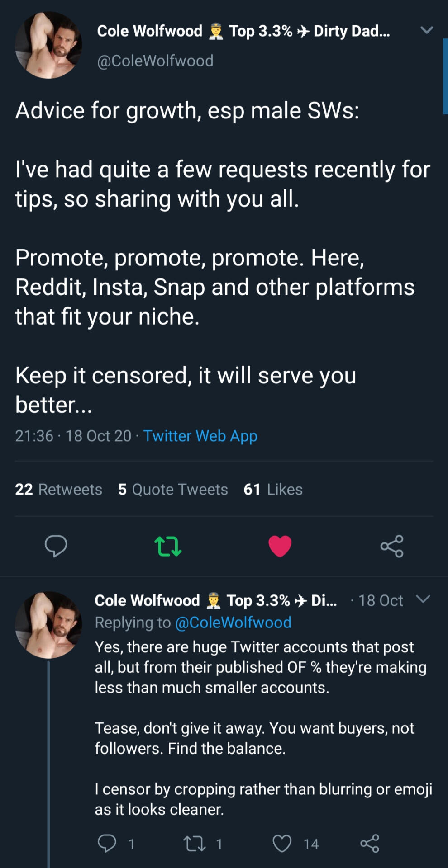Unlike the main tweet via red heart
The height and width of the screenshot is (868, 448).
click(280, 546)
